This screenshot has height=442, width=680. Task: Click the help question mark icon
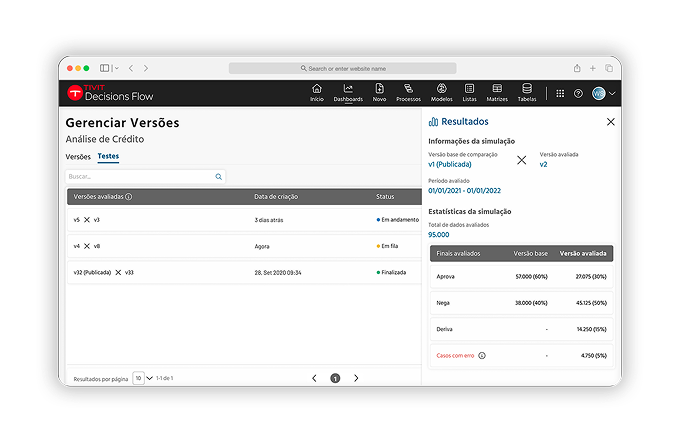tap(578, 93)
